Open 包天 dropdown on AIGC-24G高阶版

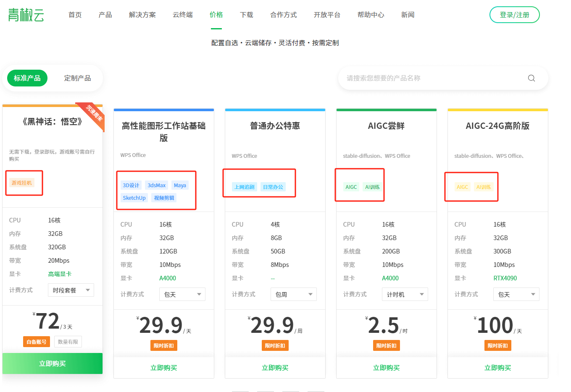click(516, 294)
